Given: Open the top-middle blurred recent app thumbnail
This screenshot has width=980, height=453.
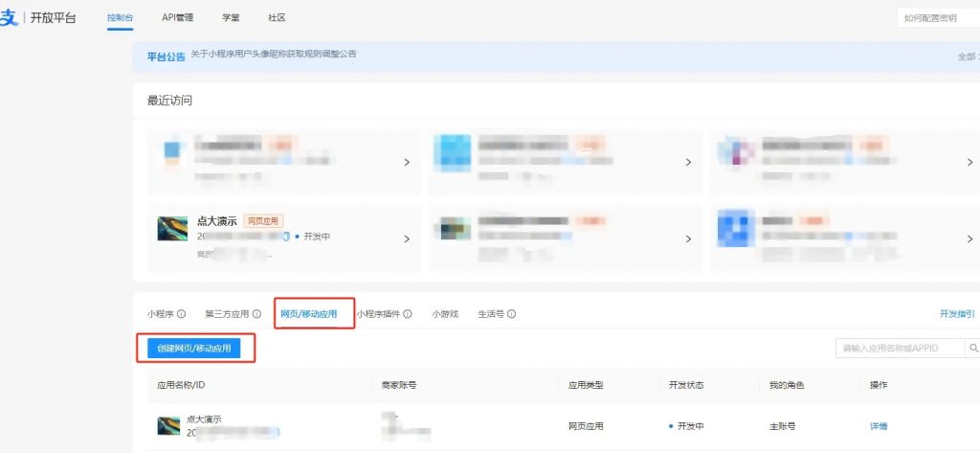Looking at the screenshot, I should point(453,153).
